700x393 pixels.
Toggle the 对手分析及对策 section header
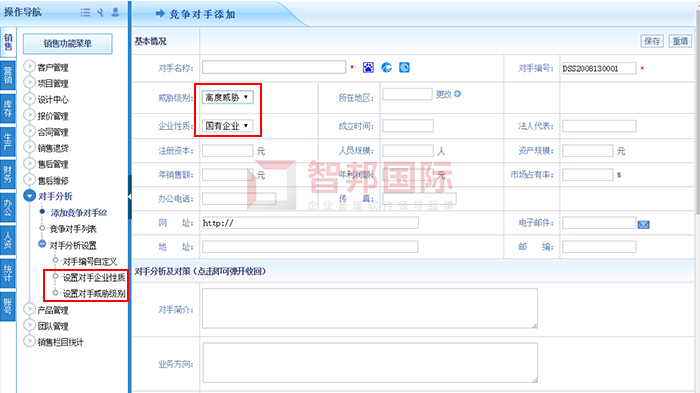[200, 271]
